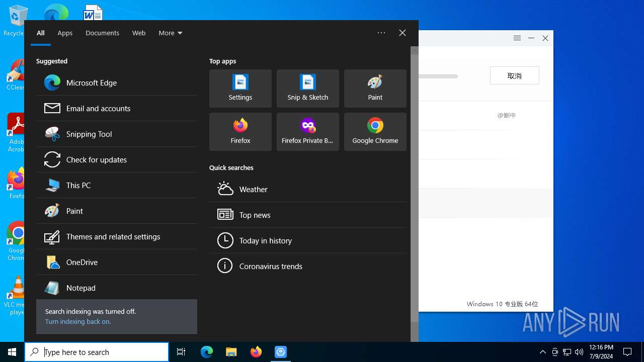Open search panel options ellipsis

click(381, 33)
